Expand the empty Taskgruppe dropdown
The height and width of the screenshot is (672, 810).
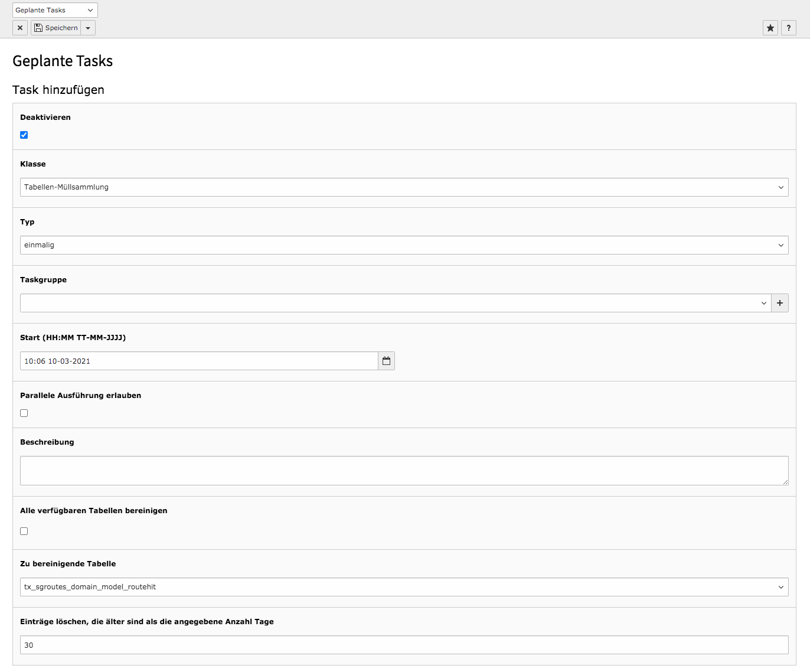pyautogui.click(x=394, y=302)
